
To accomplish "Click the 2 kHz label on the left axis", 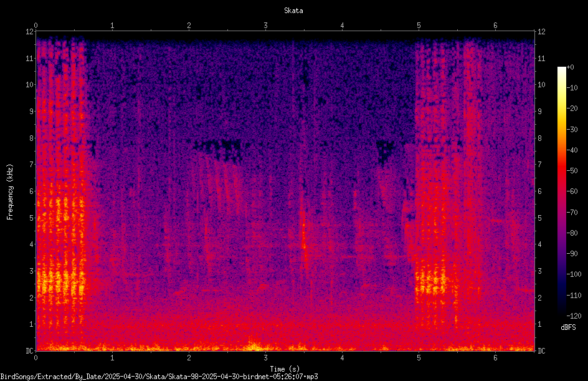I will click(x=31, y=297).
